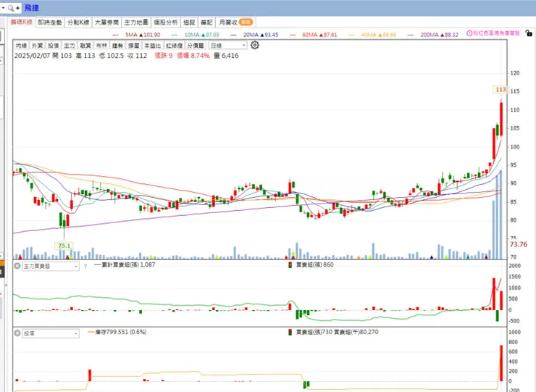536x392 pixels.
Task: Click the unlock padlock icon
Action: click(529, 33)
